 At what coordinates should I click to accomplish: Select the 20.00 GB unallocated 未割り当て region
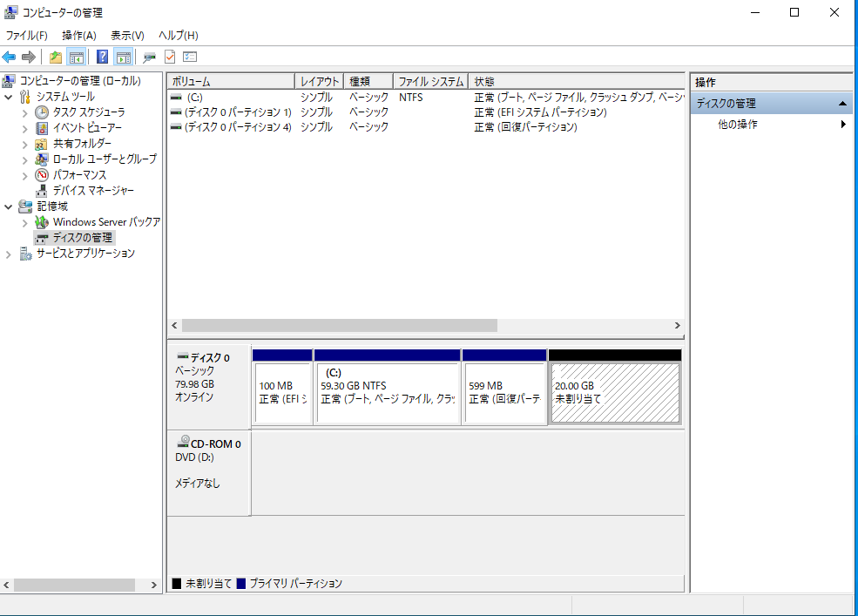pos(615,392)
